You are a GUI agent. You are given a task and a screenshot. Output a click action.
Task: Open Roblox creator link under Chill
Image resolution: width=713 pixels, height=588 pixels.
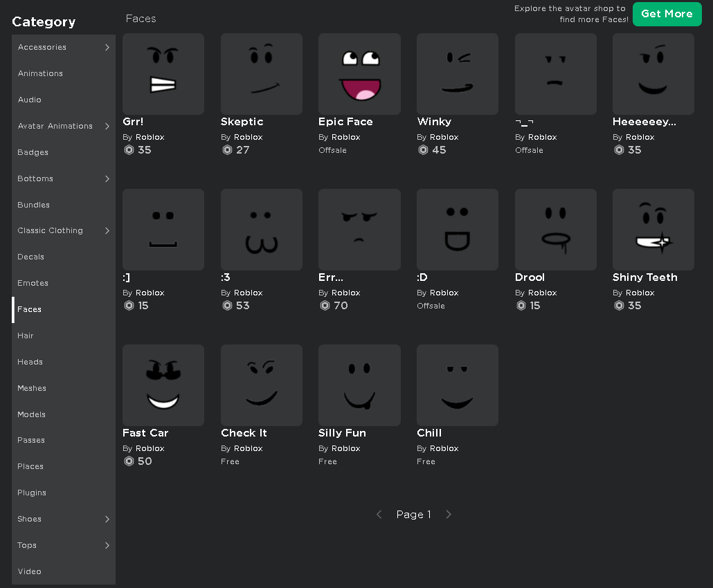click(x=444, y=448)
